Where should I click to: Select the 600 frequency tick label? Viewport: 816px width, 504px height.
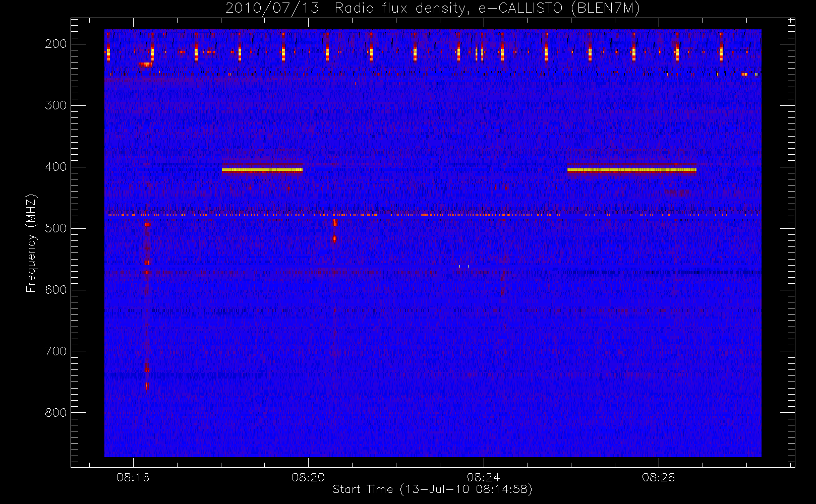pos(55,290)
